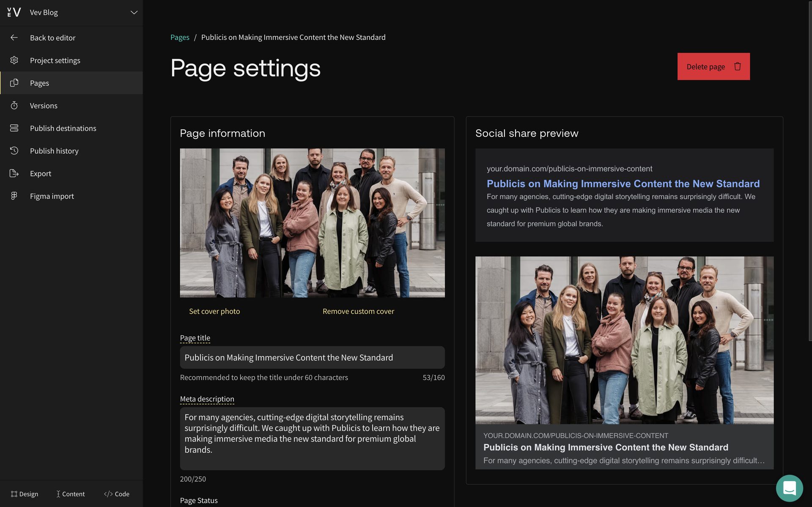Click Set cover photo link
The image size is (812, 507).
tap(214, 311)
